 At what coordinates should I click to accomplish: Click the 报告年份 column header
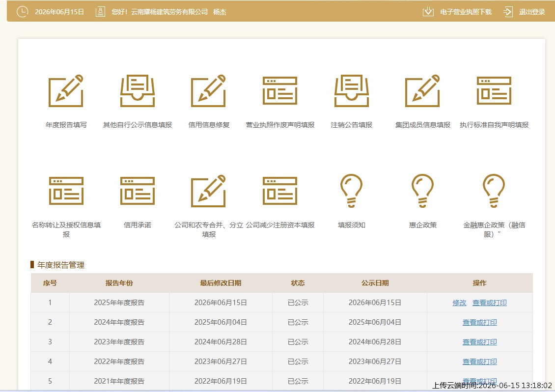pos(119,283)
